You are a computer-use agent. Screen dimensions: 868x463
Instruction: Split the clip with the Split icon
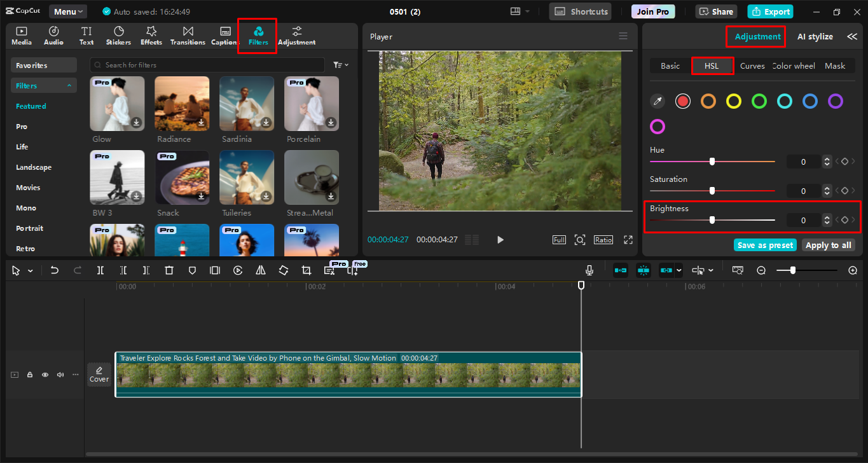tap(100, 270)
